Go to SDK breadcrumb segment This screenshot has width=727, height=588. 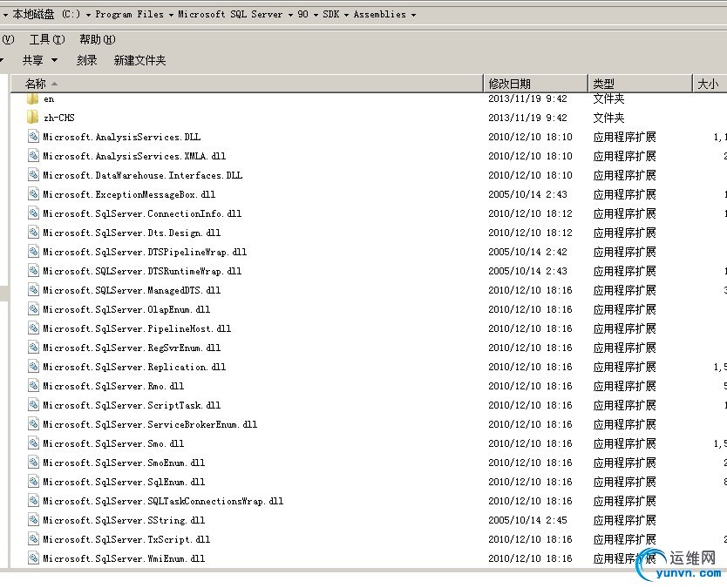click(x=331, y=14)
